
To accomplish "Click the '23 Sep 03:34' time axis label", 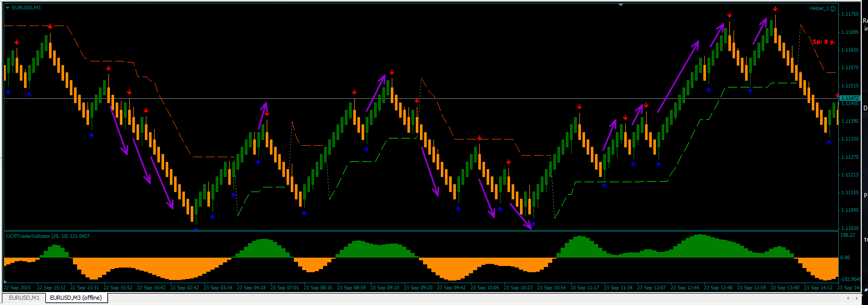I will (x=218, y=288).
